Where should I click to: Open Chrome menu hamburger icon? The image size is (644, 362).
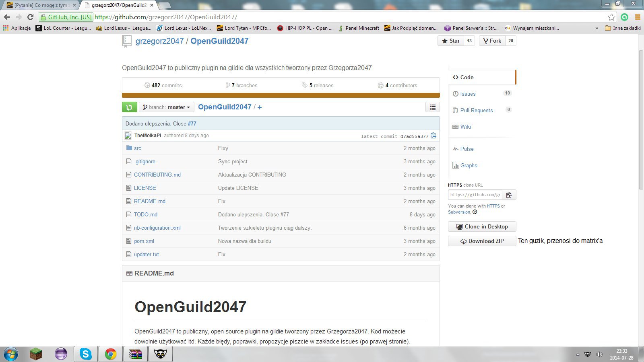[x=638, y=17]
